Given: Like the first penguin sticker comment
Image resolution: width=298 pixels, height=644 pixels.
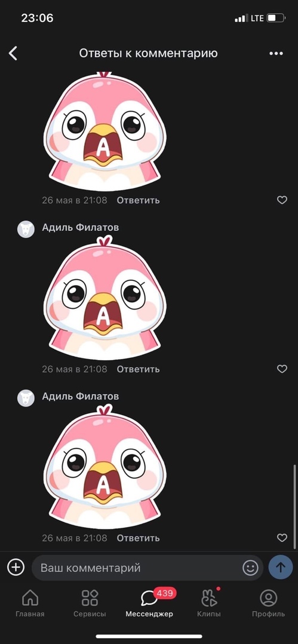Looking at the screenshot, I should point(282,200).
